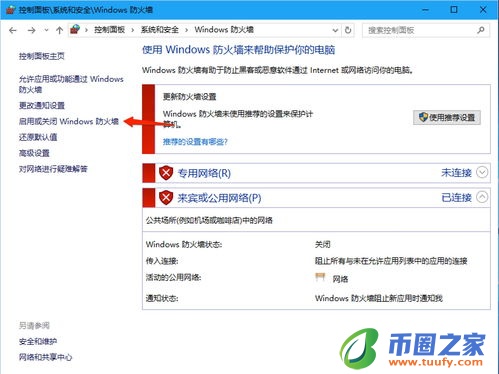
Task: Go up one level with the up arrow
Action: click(x=59, y=31)
